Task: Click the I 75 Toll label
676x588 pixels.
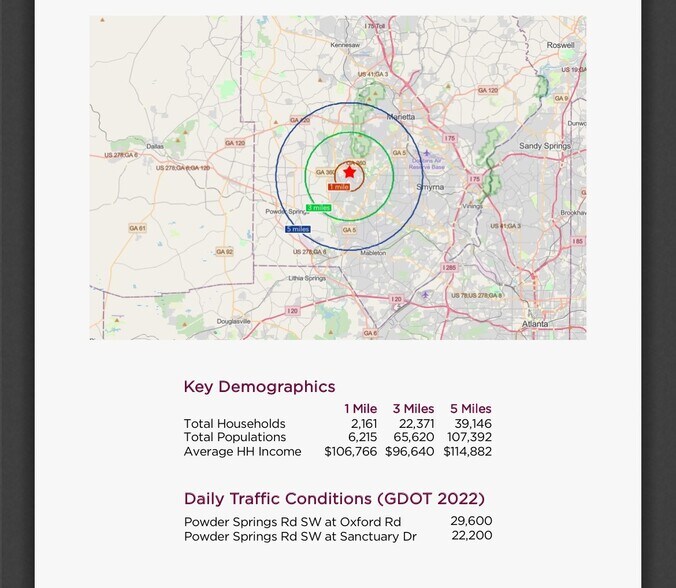Action: coord(374,26)
